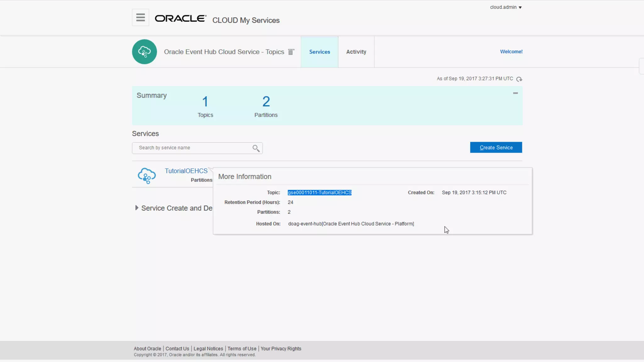Click the highlighted topic name gse00011011-TutorialOEHCS
Image resolution: width=644 pixels, height=362 pixels.
tap(319, 192)
